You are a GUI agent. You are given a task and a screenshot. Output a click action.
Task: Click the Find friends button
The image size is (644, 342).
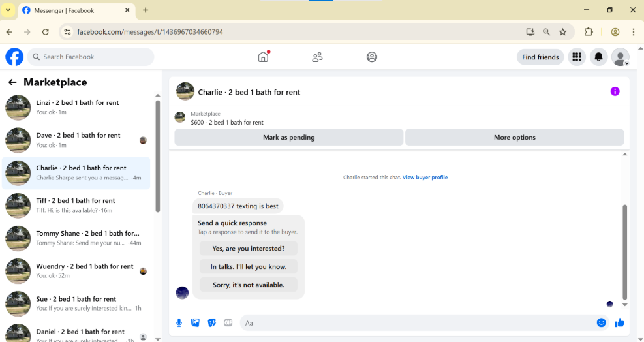click(540, 57)
